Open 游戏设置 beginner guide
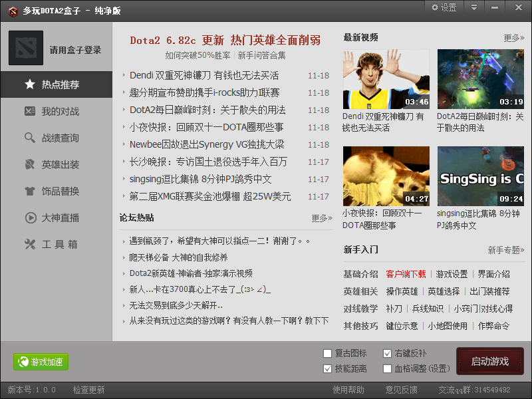This screenshot has height=399, width=532. 452,274
